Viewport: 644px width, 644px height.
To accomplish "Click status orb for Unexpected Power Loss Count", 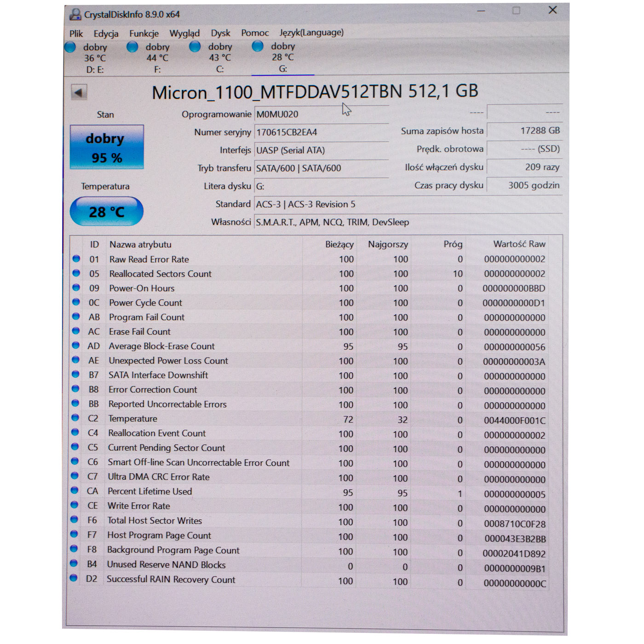I will (76, 360).
